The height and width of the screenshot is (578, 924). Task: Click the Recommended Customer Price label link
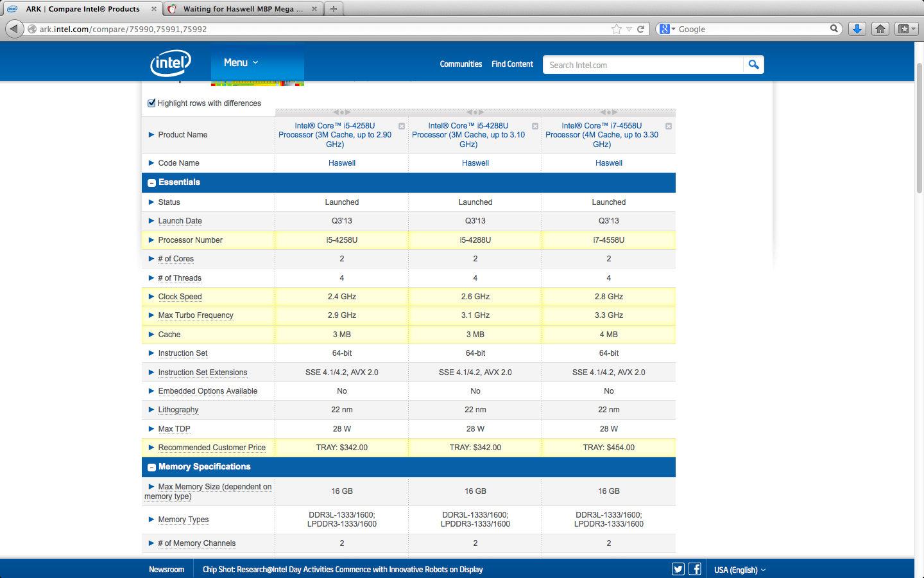(212, 448)
